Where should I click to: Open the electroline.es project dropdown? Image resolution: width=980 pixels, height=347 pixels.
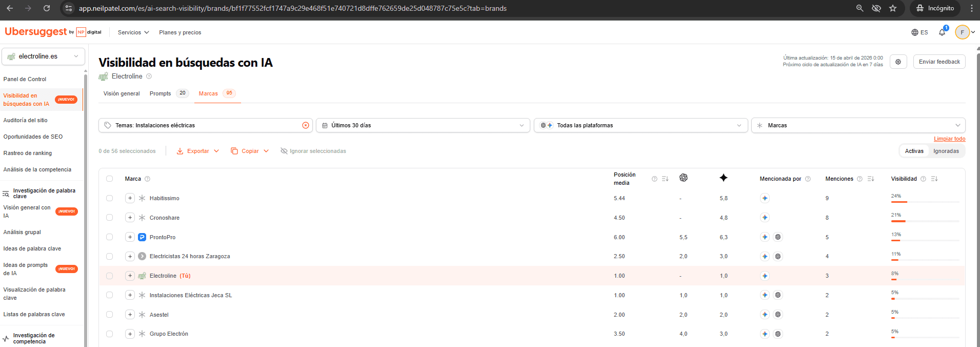click(43, 56)
